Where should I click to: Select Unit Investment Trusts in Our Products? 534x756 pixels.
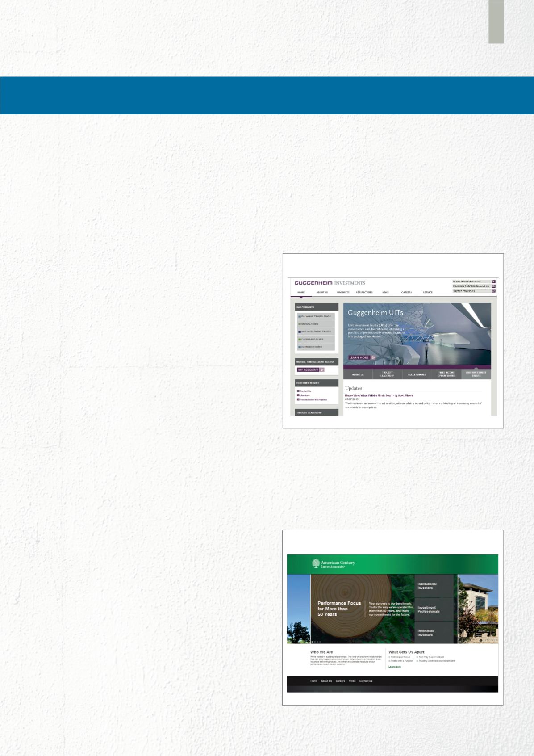[316, 332]
